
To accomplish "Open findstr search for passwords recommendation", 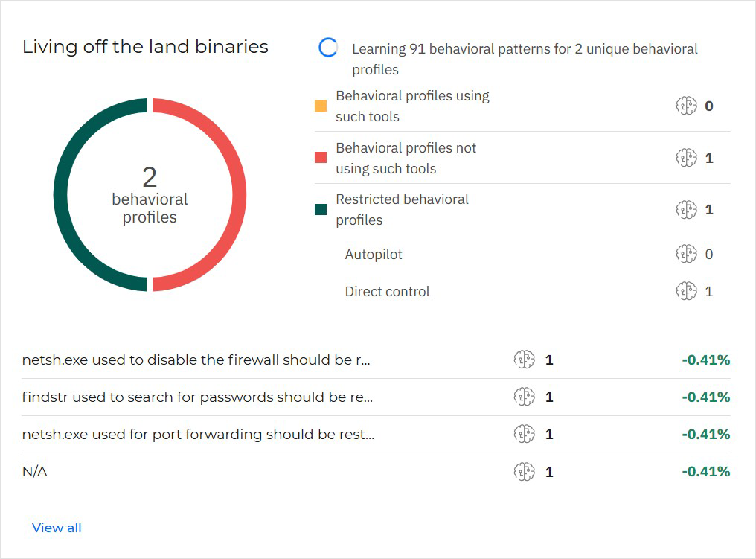I will 197,397.
